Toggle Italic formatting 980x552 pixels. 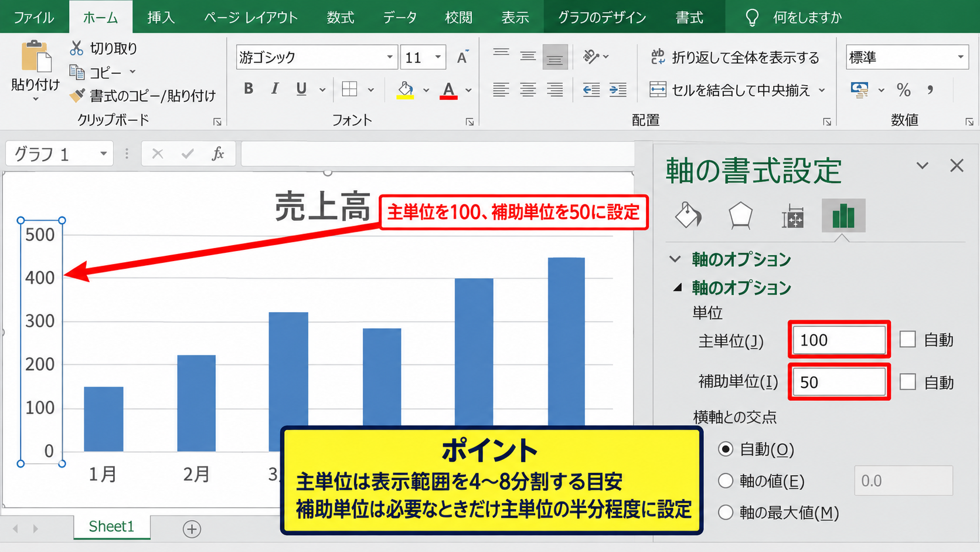click(x=274, y=89)
